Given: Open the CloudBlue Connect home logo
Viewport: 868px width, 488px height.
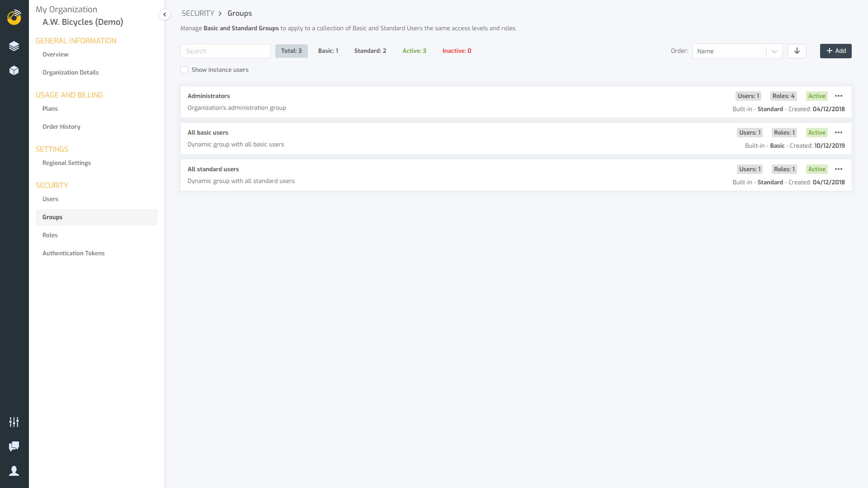Looking at the screenshot, I should 14,18.
